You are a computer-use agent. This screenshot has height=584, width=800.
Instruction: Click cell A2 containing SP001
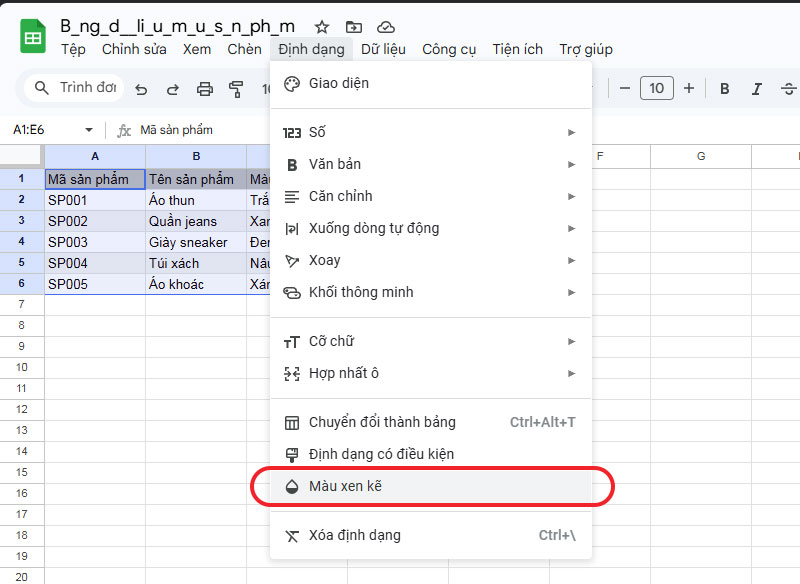[94, 200]
